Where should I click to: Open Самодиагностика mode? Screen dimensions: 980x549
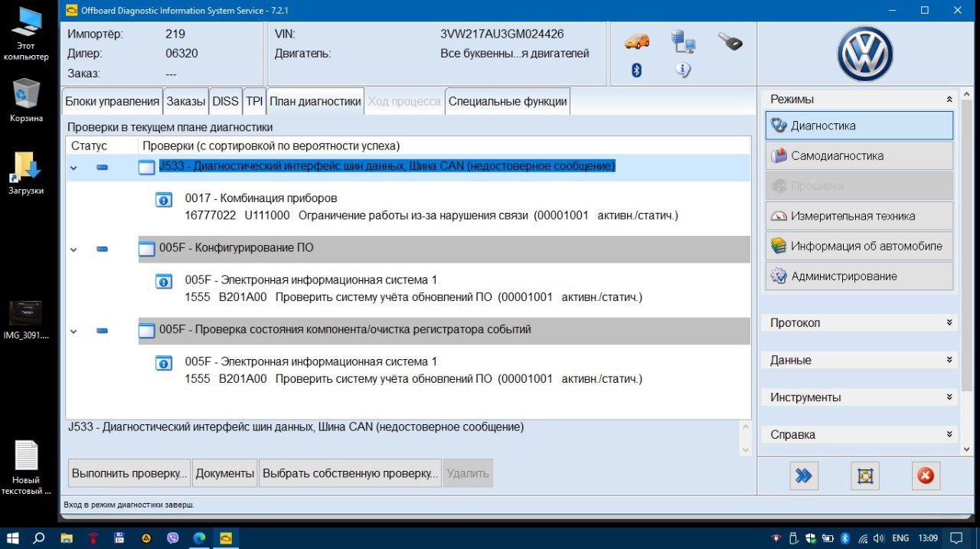tap(859, 155)
